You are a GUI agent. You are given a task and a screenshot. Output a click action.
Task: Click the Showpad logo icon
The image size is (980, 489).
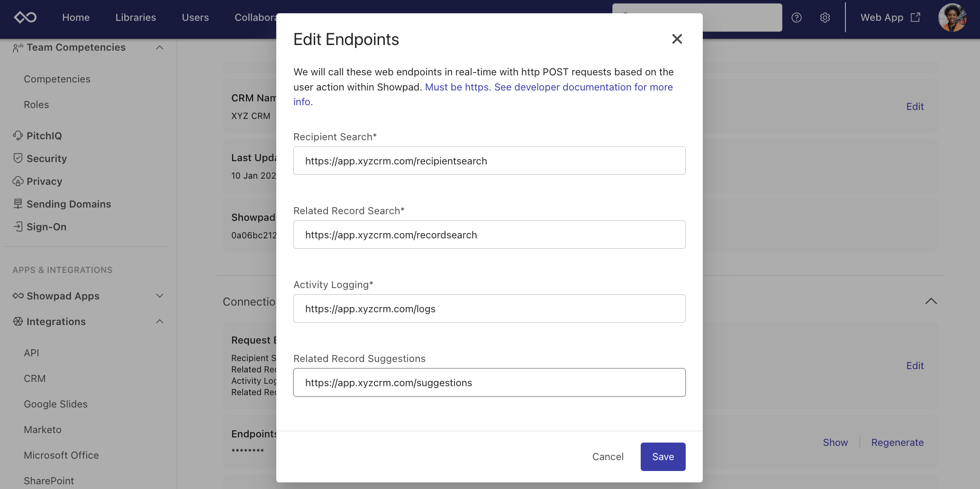[x=25, y=18]
